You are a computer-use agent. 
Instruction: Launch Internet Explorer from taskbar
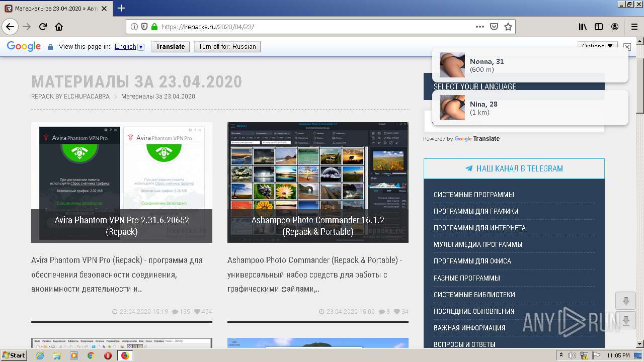pyautogui.click(x=40, y=355)
